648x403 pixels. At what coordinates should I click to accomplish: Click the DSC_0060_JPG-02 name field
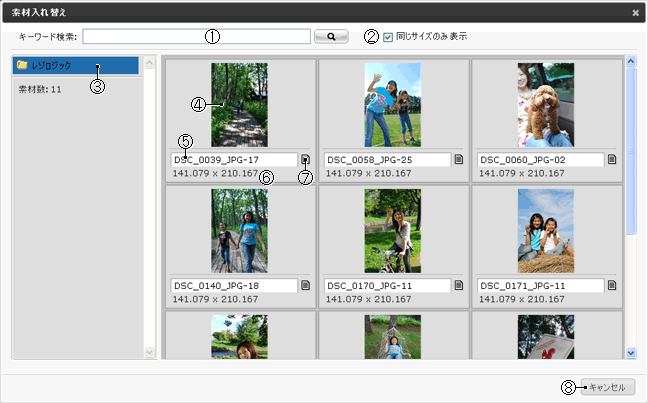tap(541, 160)
